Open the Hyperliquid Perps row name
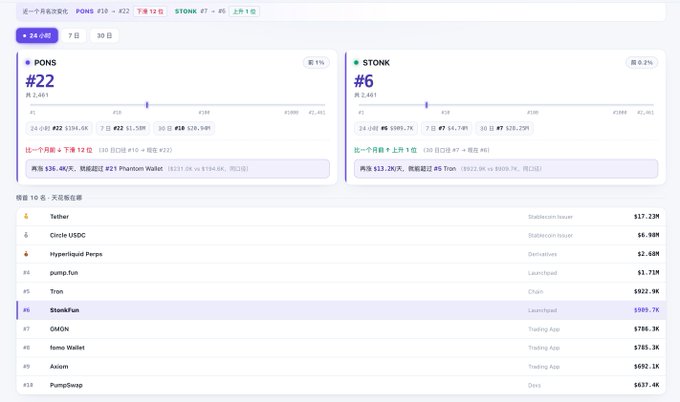 76,254
